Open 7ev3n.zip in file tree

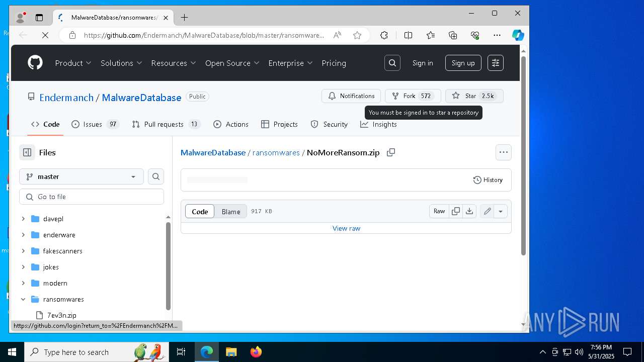click(61, 315)
